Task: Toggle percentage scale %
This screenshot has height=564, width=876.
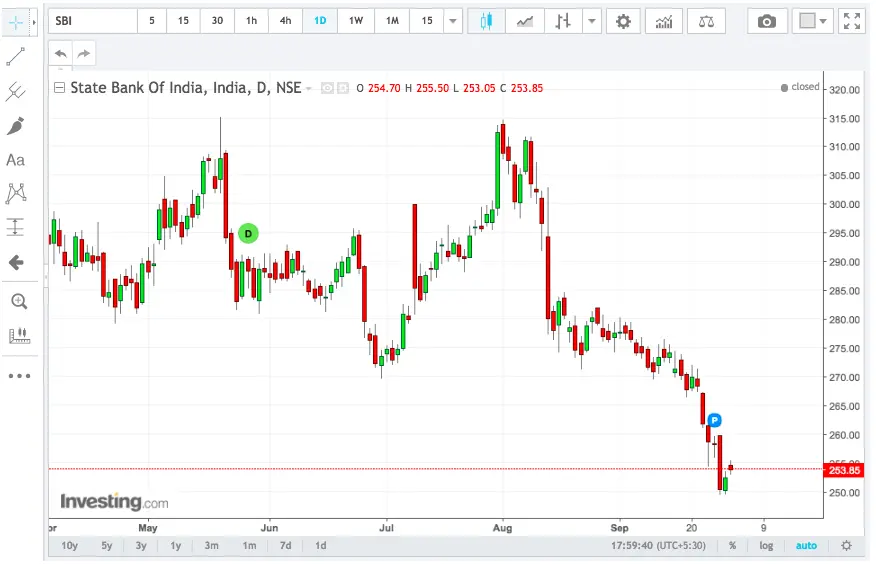Action: pyautogui.click(x=732, y=546)
